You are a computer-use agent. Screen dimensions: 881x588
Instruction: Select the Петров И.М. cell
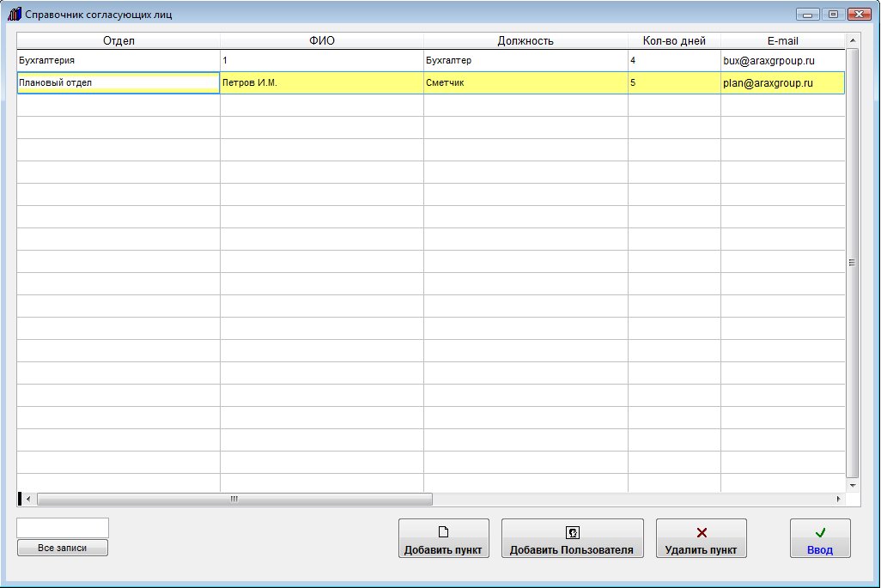(x=322, y=82)
